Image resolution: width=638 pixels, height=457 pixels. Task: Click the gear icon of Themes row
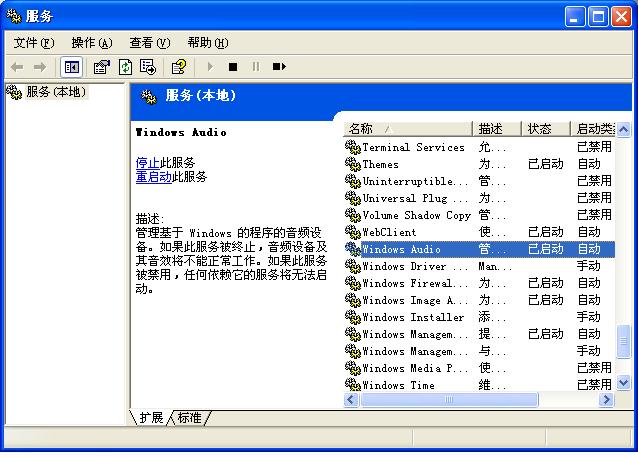(x=353, y=164)
